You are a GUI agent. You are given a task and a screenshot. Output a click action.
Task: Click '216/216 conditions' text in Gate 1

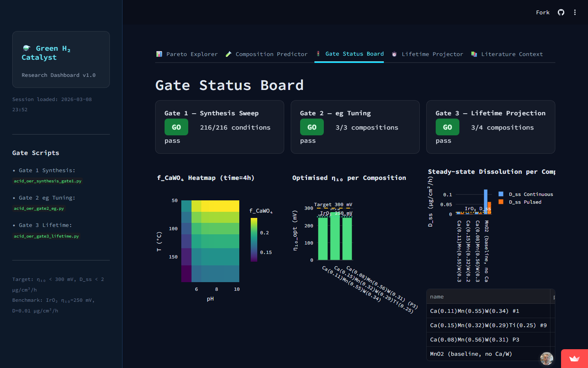pyautogui.click(x=235, y=128)
